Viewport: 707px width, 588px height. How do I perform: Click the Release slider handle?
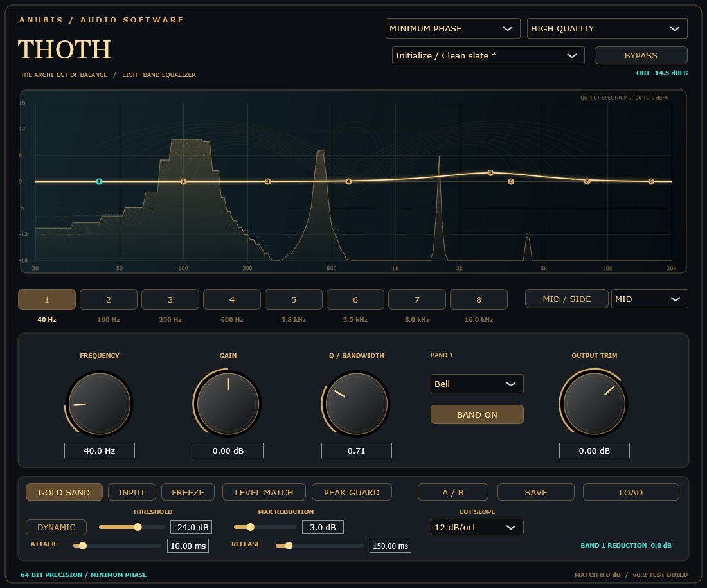click(289, 546)
